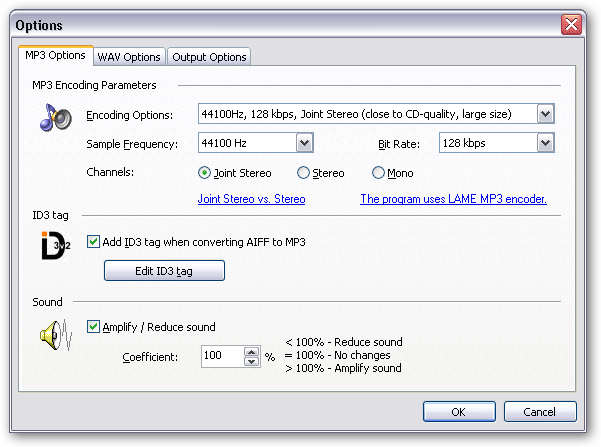601x447 pixels.
Task: Click the Options title bar text
Action: coord(39,25)
